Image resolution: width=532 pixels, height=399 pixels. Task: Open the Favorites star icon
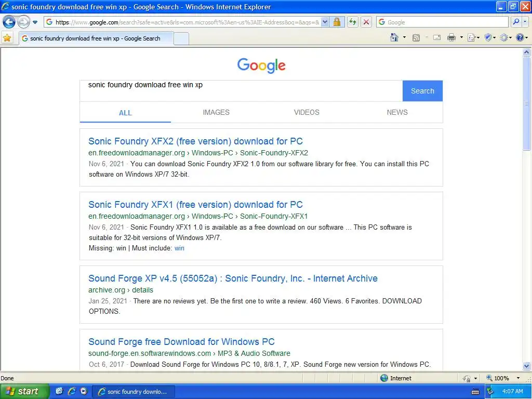pos(7,38)
